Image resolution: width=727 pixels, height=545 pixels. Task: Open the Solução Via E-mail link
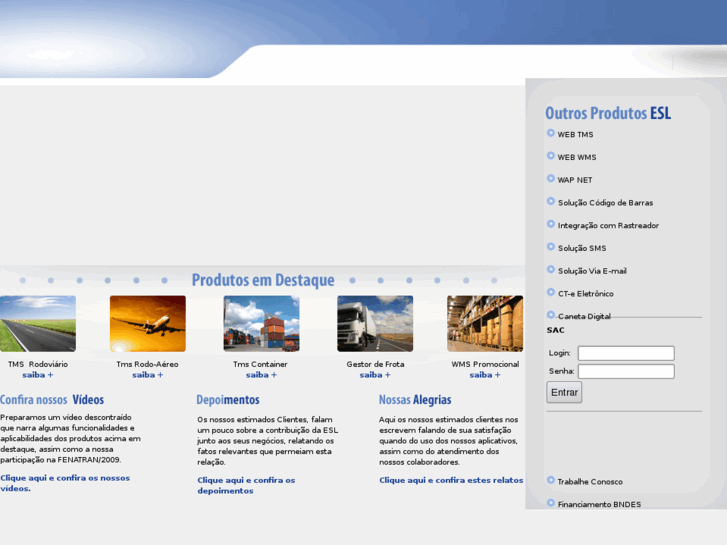tap(592, 271)
